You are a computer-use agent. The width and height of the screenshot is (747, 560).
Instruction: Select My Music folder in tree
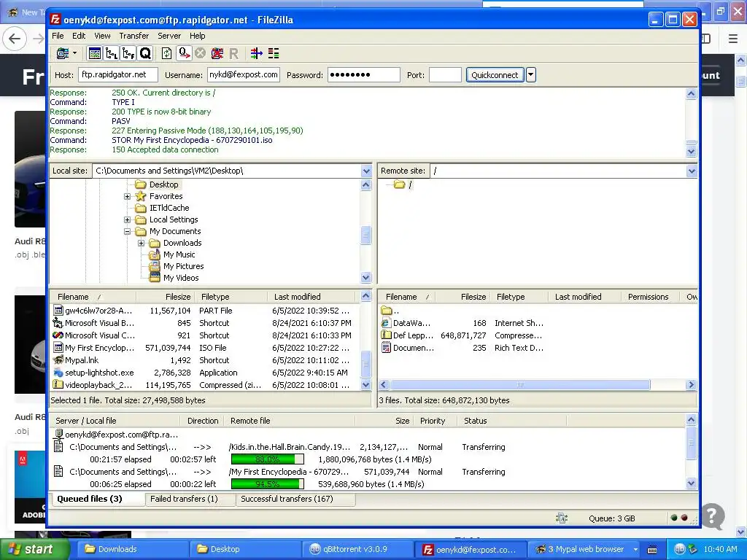[x=179, y=254]
